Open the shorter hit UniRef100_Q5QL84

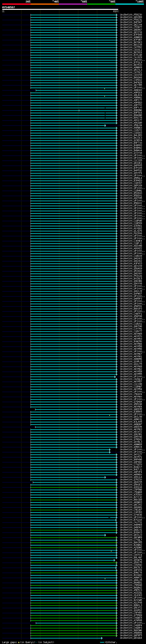tap(131, 125)
